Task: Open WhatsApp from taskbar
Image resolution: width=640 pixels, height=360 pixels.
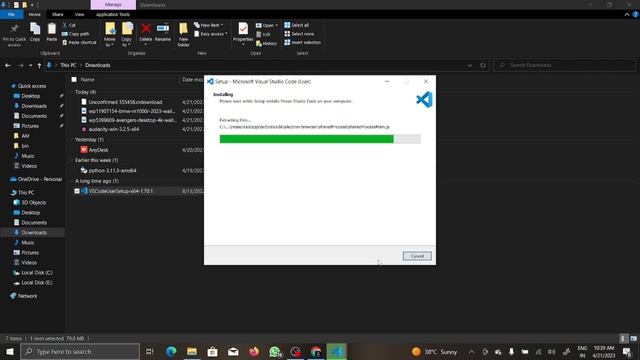Action: pyautogui.click(x=275, y=351)
